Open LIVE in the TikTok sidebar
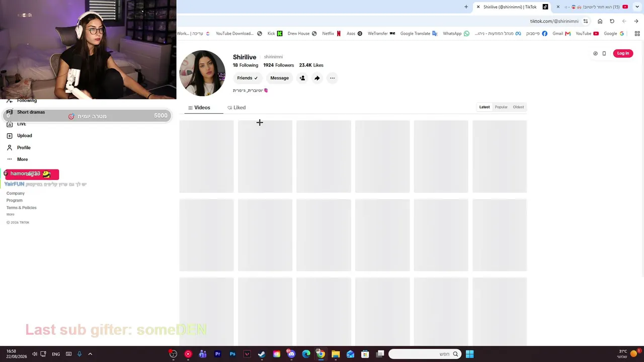 point(17,124)
